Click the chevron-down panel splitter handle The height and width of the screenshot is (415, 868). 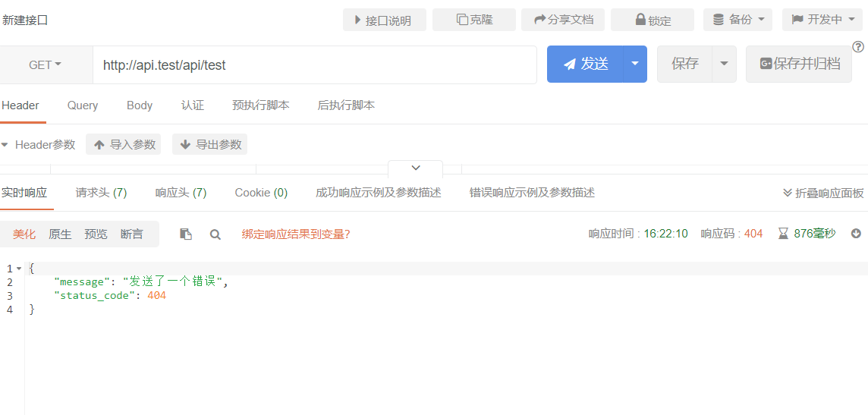[x=416, y=168]
